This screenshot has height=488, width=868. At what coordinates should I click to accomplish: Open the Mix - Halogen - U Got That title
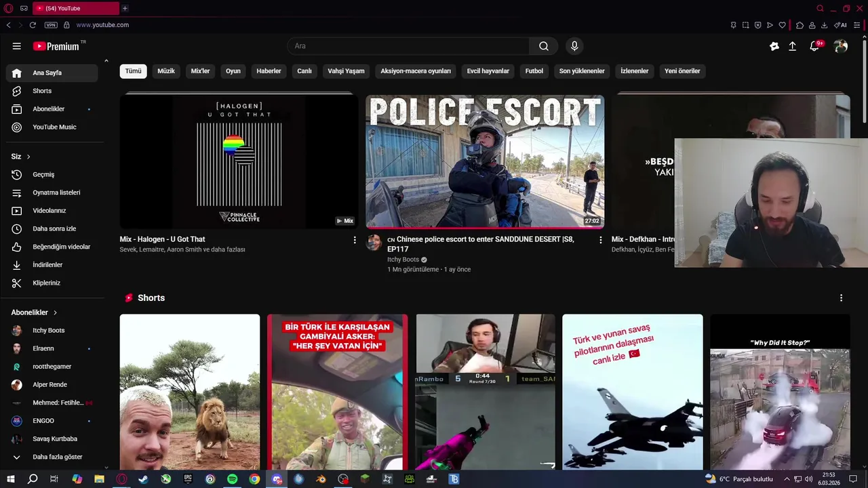pos(162,239)
